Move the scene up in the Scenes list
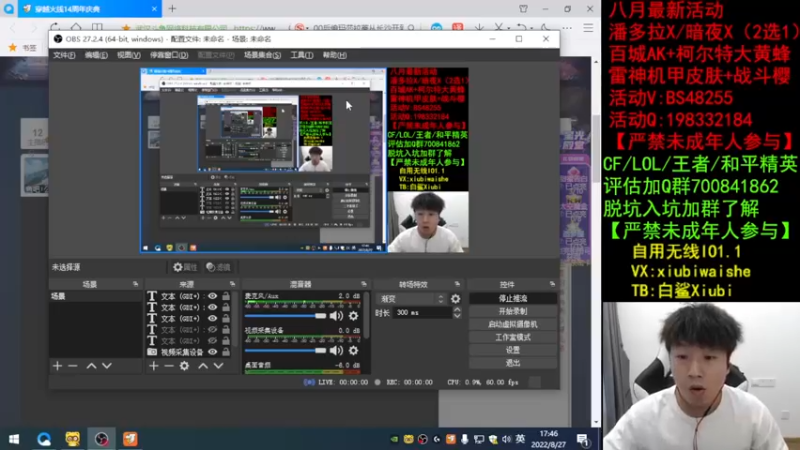The image size is (800, 450). [91, 366]
